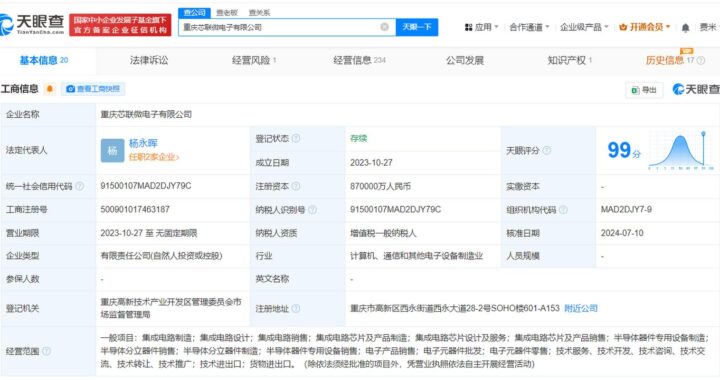Click the credit code value 91500107MAD2DJY79C under 统一社会信用代码
Screen dimensions: 720x380
point(146,186)
